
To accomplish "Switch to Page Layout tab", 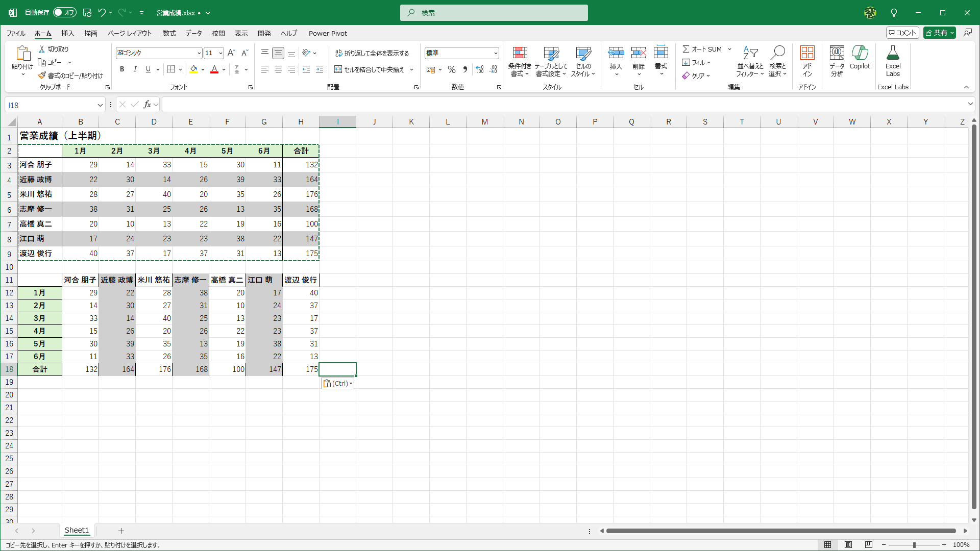I will click(x=130, y=33).
